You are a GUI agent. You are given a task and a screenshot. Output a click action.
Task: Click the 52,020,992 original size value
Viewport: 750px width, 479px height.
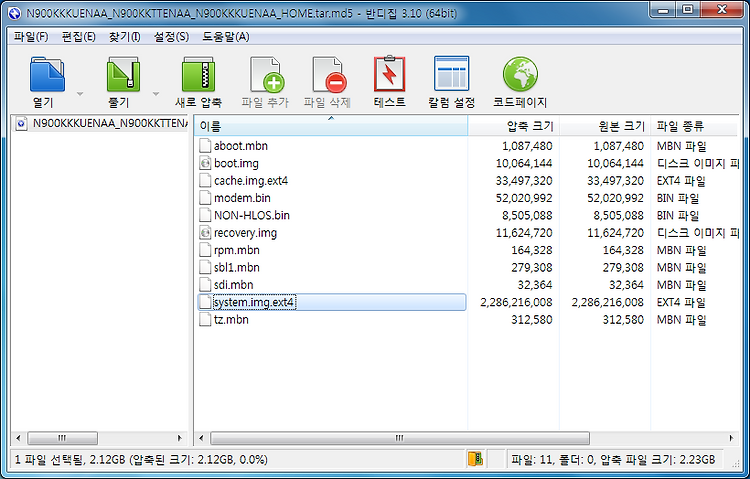click(x=616, y=198)
